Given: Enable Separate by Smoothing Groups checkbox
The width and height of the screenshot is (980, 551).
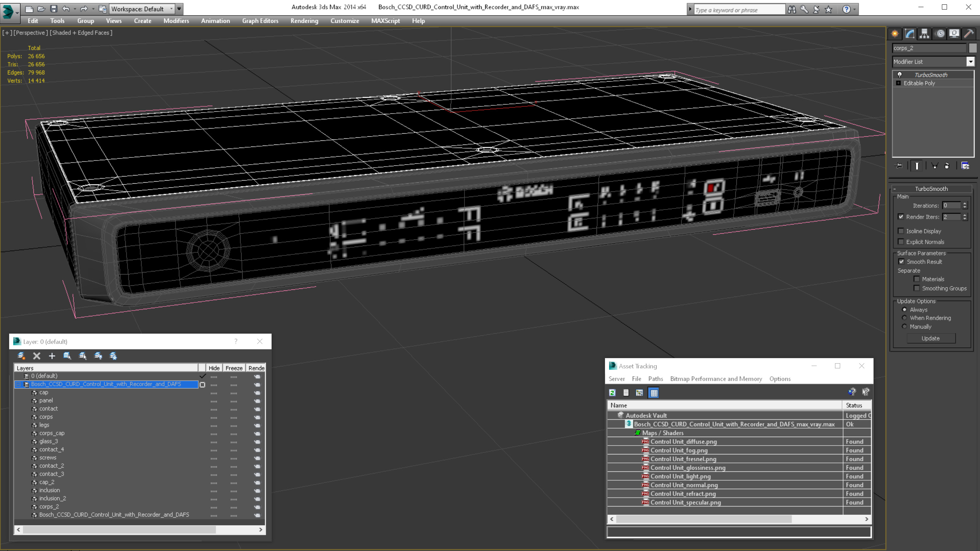Looking at the screenshot, I should coord(916,288).
